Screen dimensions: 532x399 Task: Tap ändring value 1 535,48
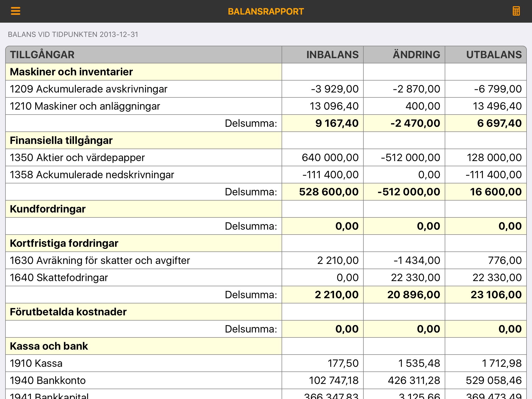[419, 363]
